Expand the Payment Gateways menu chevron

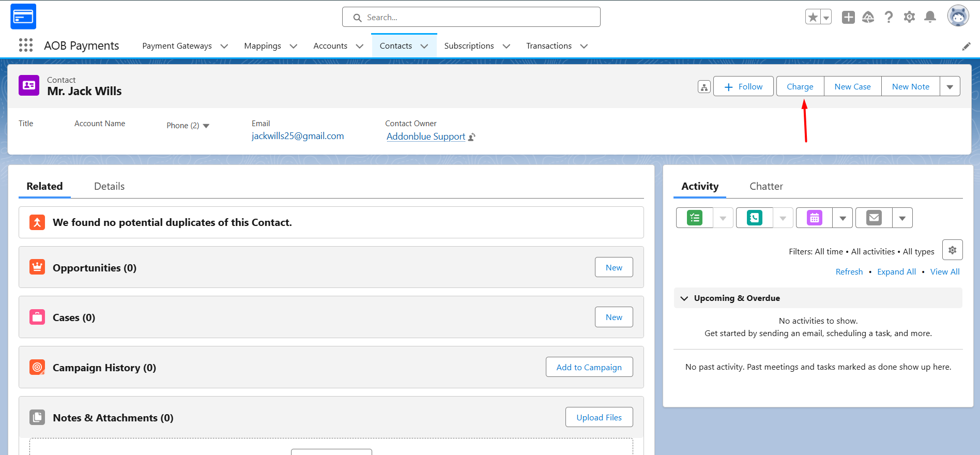click(224, 46)
